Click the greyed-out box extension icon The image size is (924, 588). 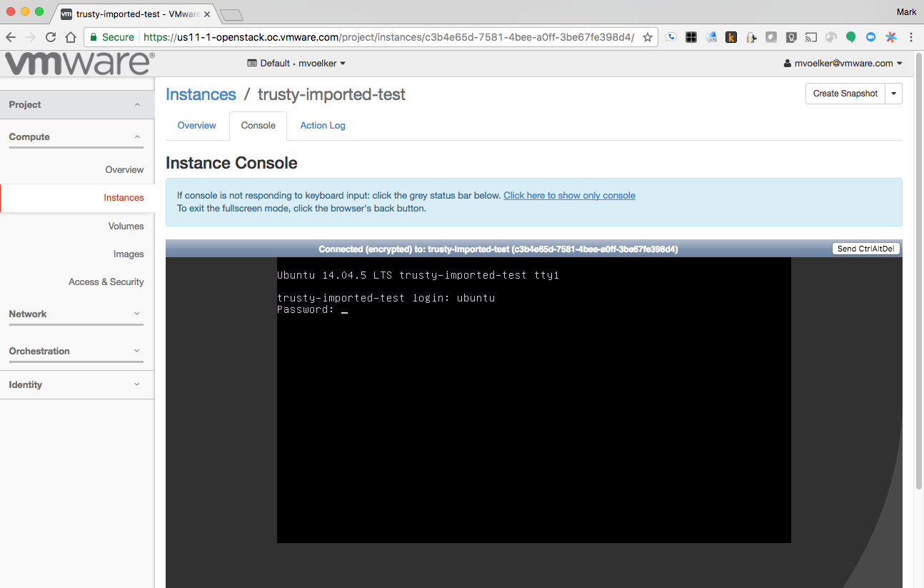click(831, 37)
